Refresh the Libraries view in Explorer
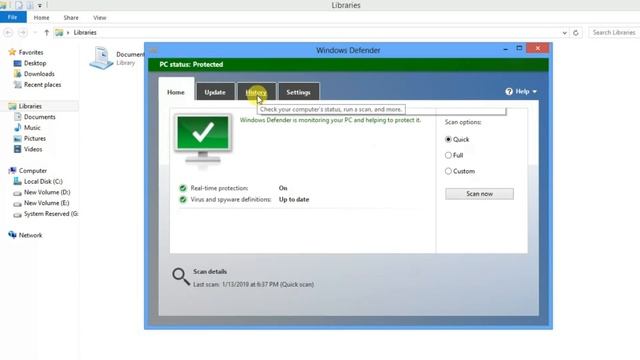 pyautogui.click(x=576, y=33)
